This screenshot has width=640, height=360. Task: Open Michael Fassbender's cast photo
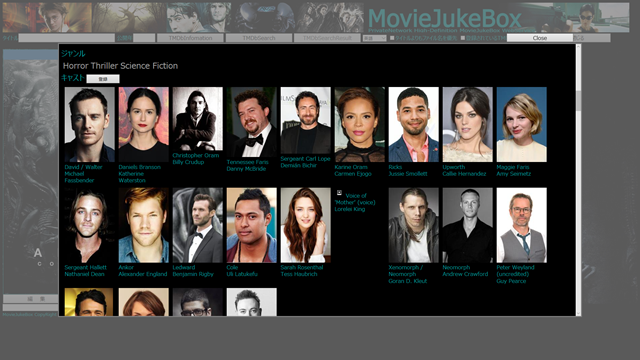coord(89,124)
